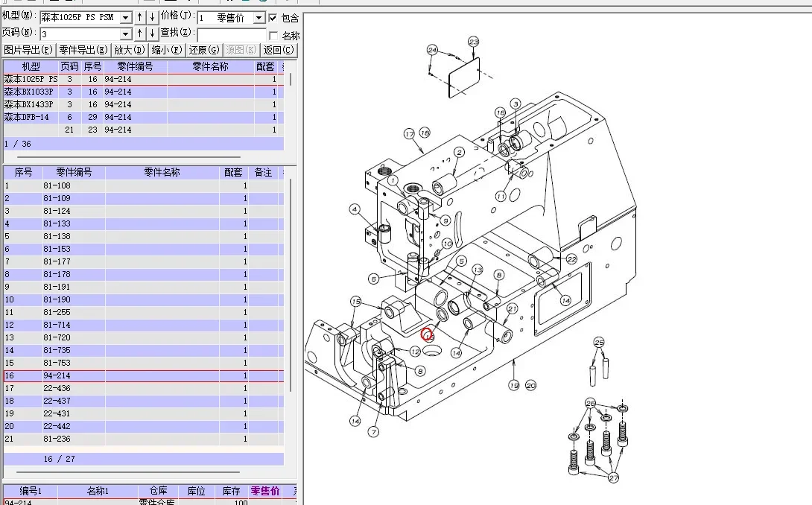Open the 页码 page number dropdown

point(125,34)
